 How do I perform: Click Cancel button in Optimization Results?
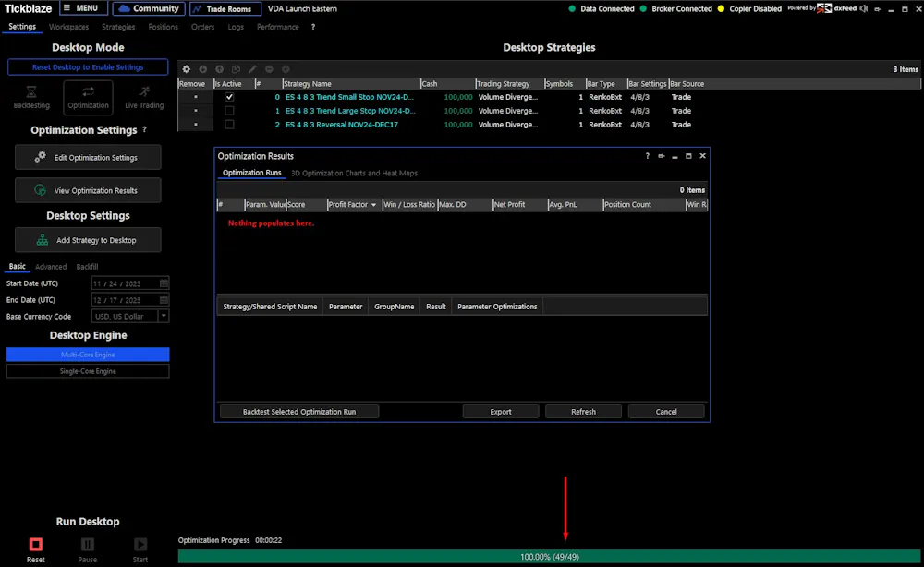coord(666,412)
